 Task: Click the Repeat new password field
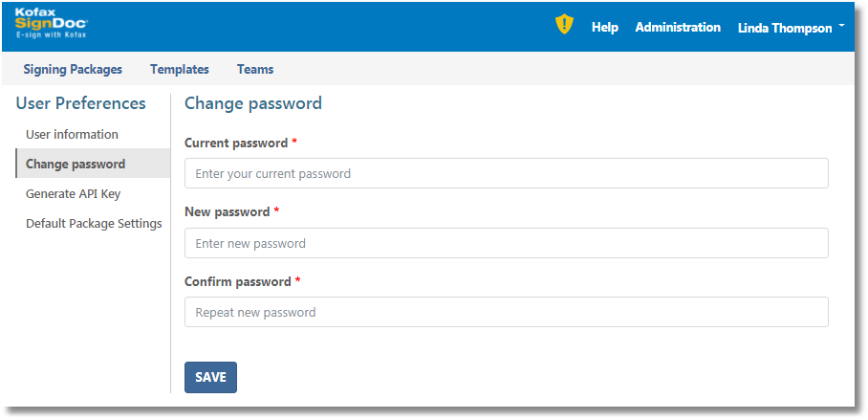(x=506, y=312)
